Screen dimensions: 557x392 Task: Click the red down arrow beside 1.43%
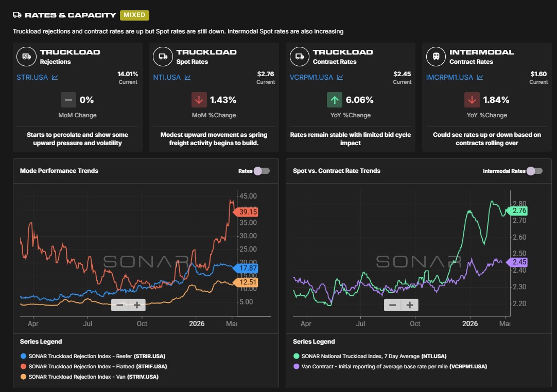point(199,100)
